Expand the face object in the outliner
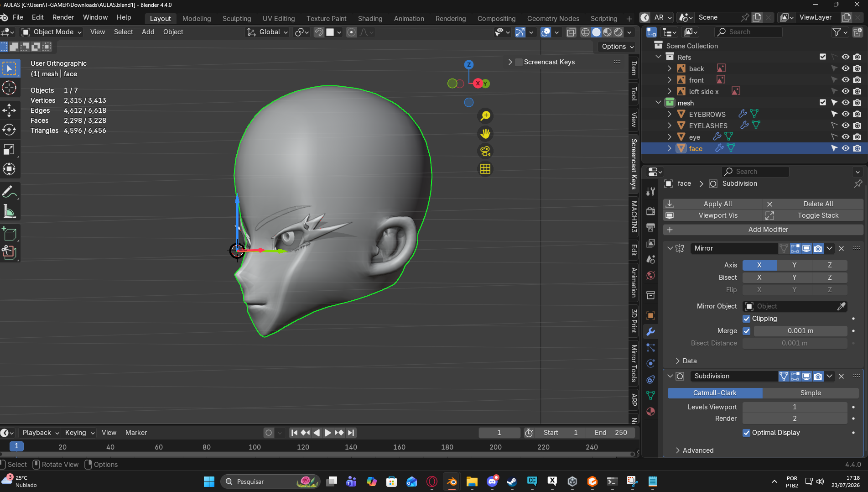Image resolution: width=868 pixels, height=492 pixels. pyautogui.click(x=669, y=148)
